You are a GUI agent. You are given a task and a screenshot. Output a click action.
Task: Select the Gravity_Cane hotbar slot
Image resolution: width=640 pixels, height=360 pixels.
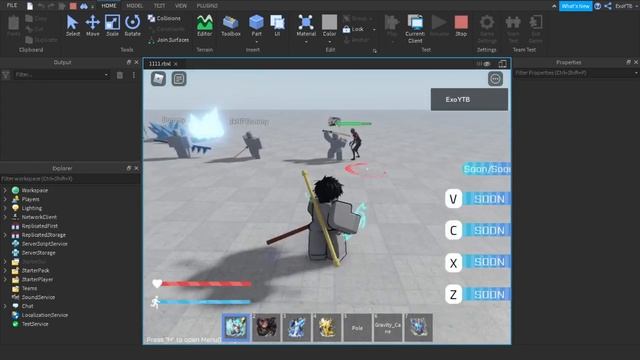[388, 327]
